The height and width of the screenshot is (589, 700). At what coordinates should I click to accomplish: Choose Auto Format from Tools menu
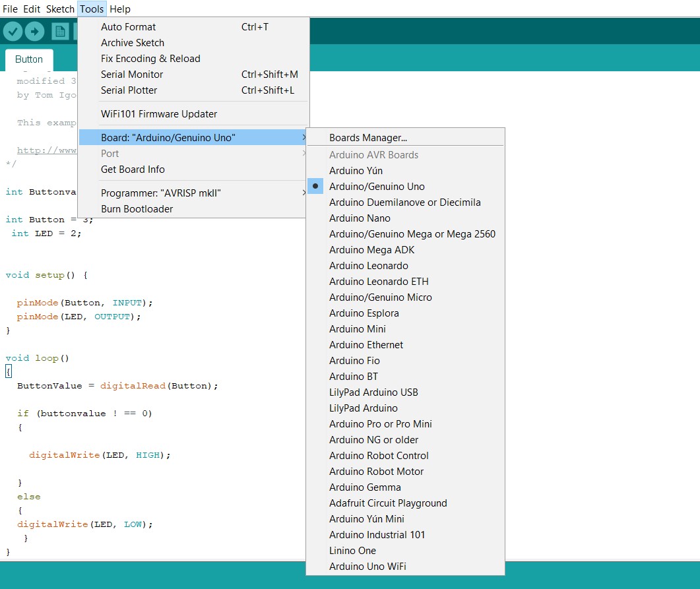(x=193, y=27)
